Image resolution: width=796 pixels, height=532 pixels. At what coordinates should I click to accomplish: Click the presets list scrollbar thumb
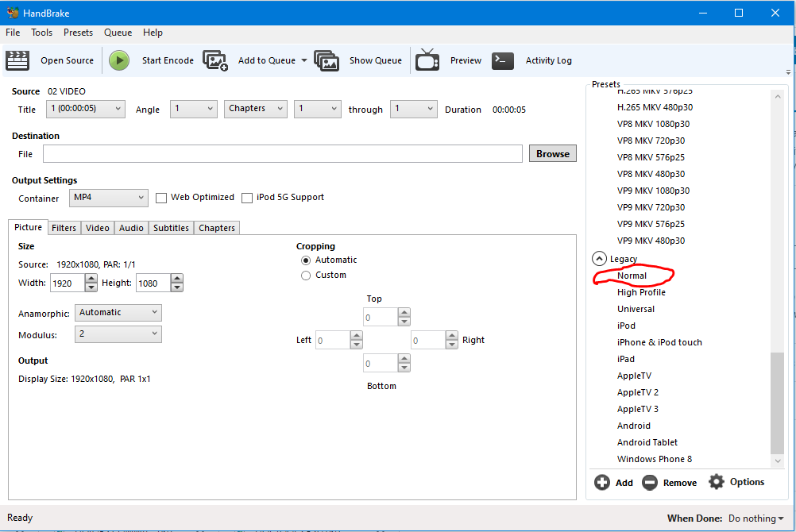[777, 403]
